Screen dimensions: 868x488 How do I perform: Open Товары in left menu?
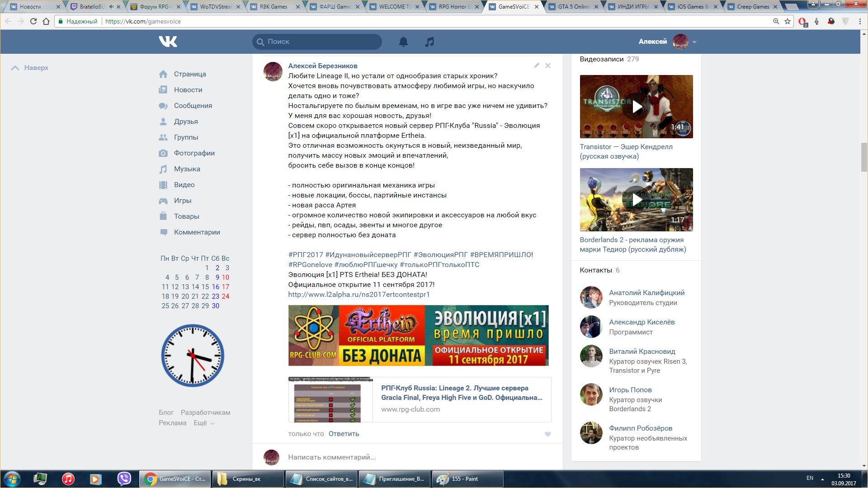pos(187,216)
